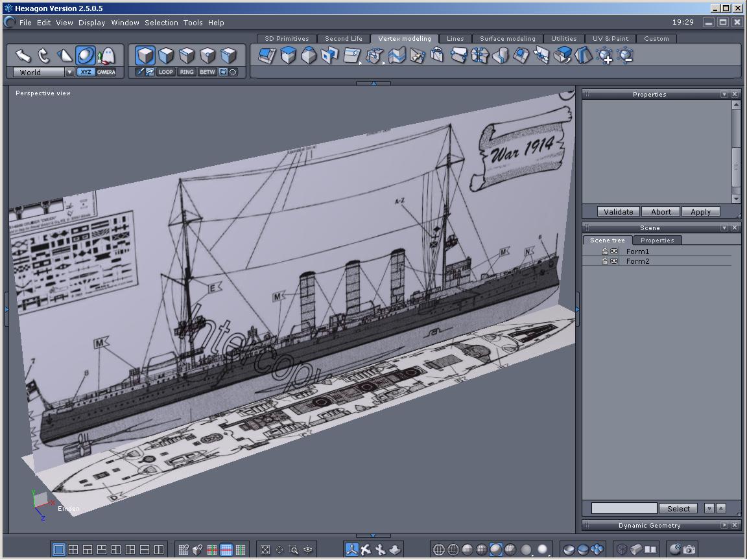Activate the Rotate manipulator tool
The height and width of the screenshot is (560, 747).
(44, 56)
